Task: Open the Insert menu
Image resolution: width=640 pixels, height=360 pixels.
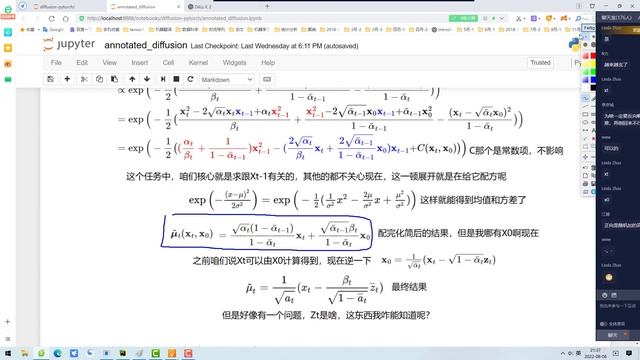Action: [x=140, y=62]
